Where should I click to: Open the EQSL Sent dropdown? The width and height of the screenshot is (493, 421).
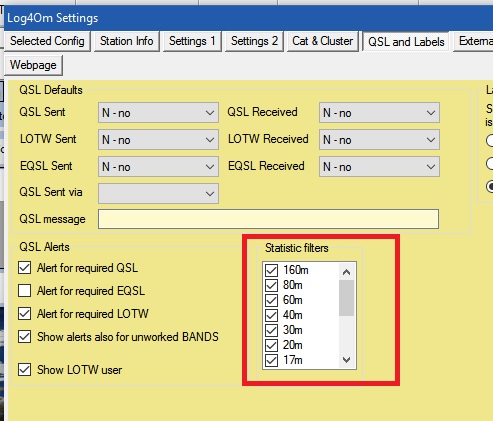pyautogui.click(x=158, y=167)
